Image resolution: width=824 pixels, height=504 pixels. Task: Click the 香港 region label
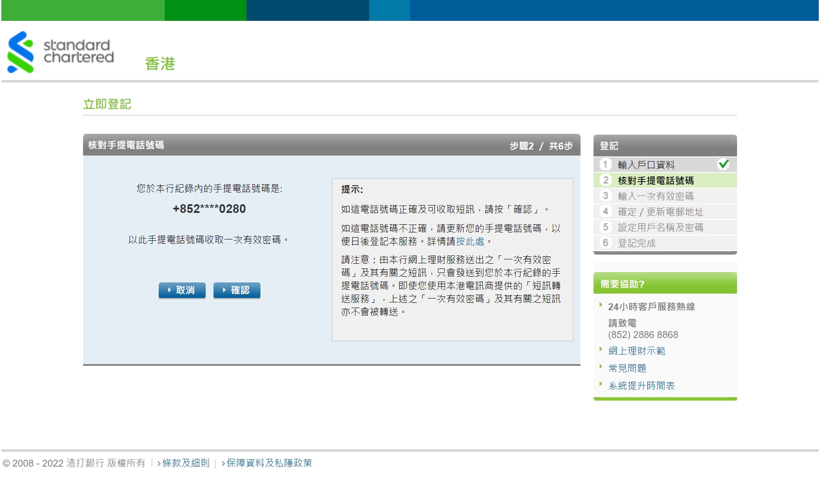(160, 64)
